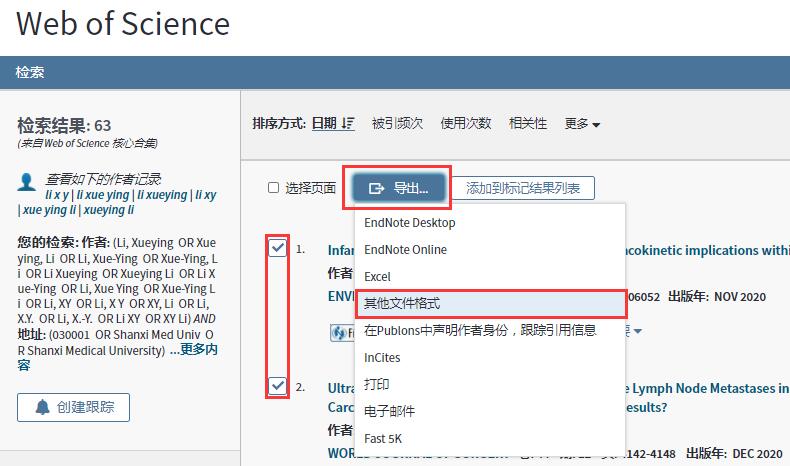The width and height of the screenshot is (790, 466).
Task: Choose 其他文件格式 in the export menu
Action: click(x=402, y=303)
